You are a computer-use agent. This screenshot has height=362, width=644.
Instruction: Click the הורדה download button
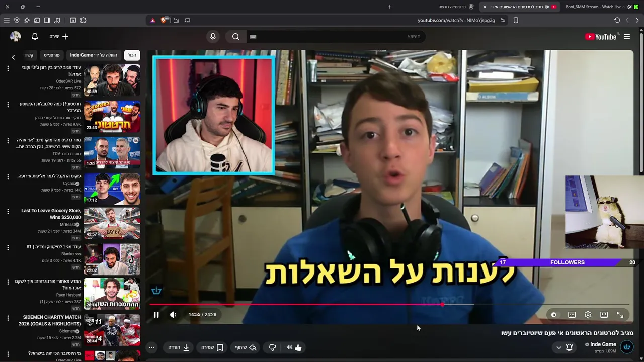(x=179, y=347)
